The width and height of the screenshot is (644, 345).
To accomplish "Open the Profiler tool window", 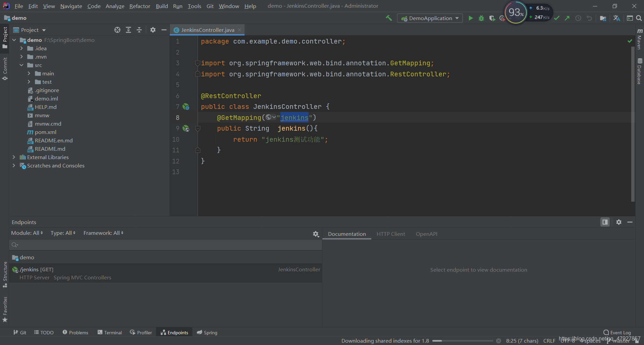I will tap(141, 333).
